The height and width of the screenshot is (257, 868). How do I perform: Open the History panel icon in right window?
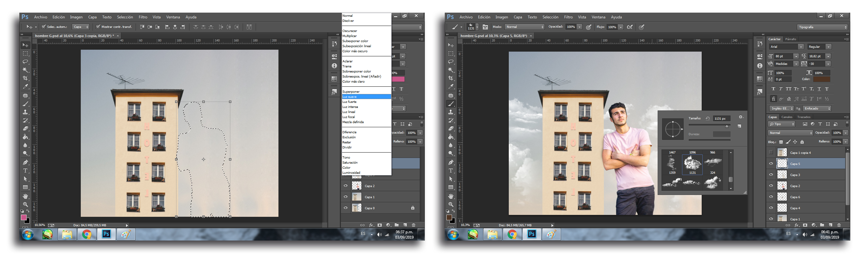[x=760, y=44]
